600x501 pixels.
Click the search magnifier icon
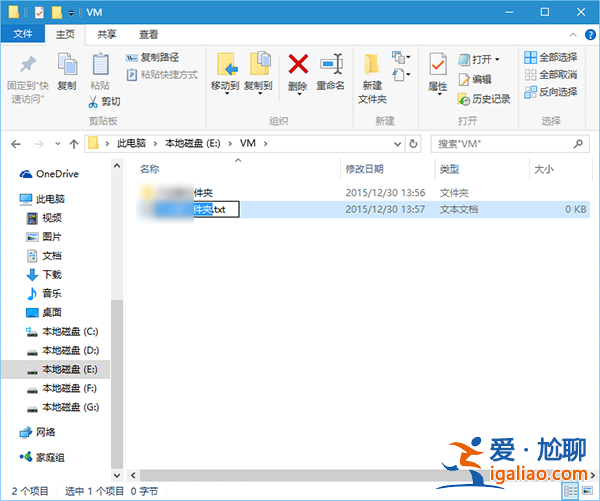(x=578, y=144)
